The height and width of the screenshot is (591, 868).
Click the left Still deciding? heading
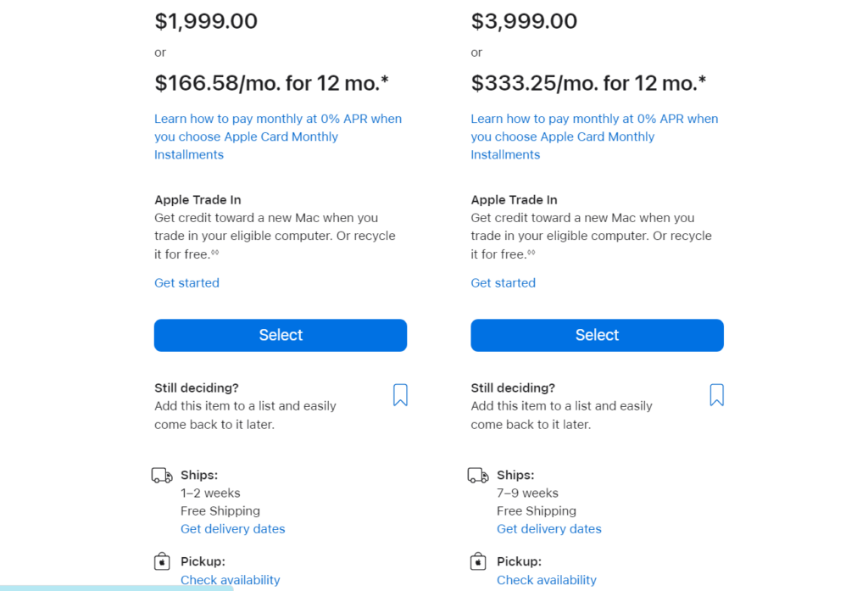pos(197,388)
